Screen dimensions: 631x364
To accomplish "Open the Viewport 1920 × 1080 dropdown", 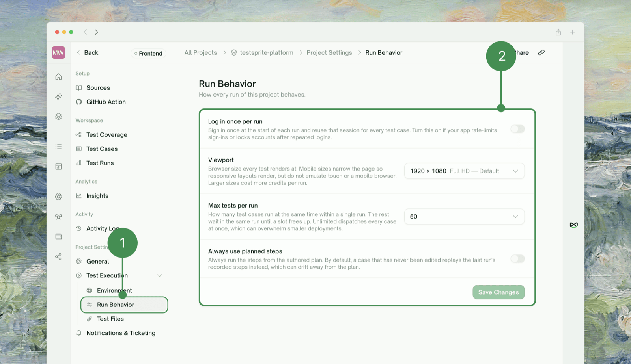I will [x=464, y=171].
